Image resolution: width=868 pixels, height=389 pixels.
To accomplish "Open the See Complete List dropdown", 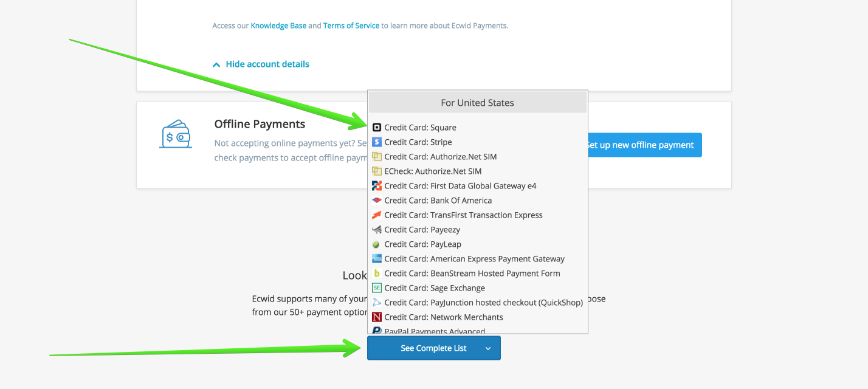I will click(434, 348).
